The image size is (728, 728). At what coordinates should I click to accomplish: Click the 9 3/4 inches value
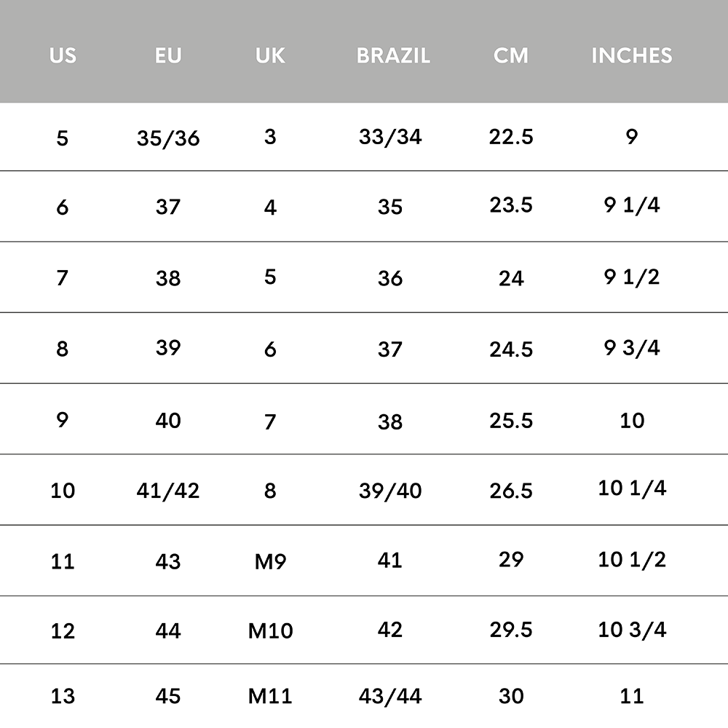pyautogui.click(x=632, y=348)
